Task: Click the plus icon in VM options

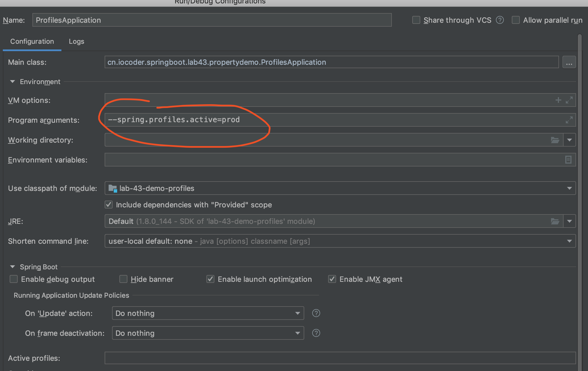Action: pos(558,100)
